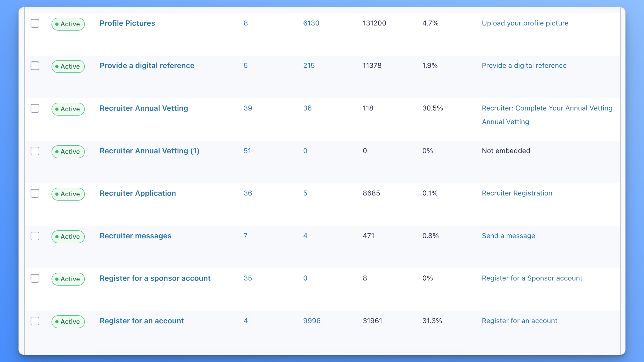This screenshot has height=362, width=644.
Task: Click the 39 count for Recruiter Annual Vetting
Action: click(248, 108)
